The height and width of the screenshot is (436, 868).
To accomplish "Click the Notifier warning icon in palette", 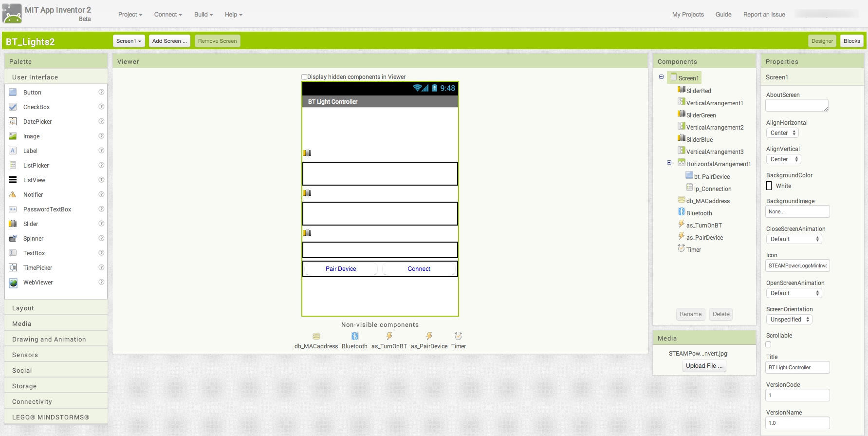I will point(13,195).
